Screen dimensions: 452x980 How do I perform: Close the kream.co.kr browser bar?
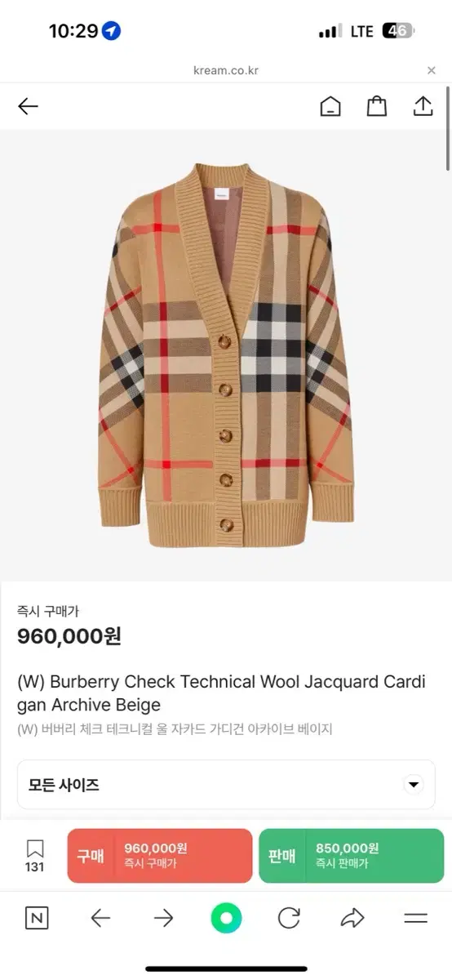coord(432,71)
